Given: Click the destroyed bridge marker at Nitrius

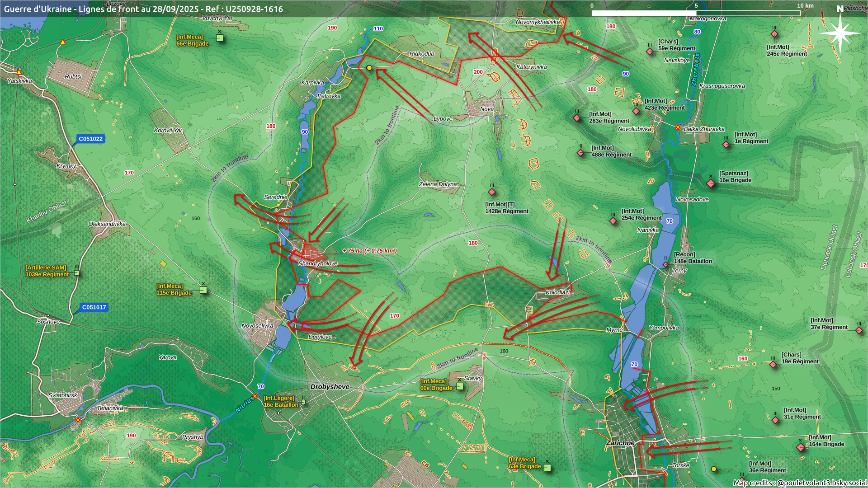Looking at the screenshot, I should [255, 396].
